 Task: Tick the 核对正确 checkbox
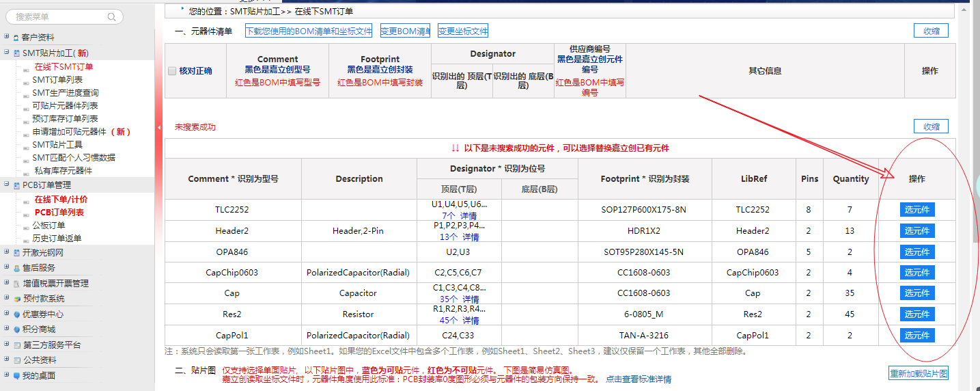point(172,71)
